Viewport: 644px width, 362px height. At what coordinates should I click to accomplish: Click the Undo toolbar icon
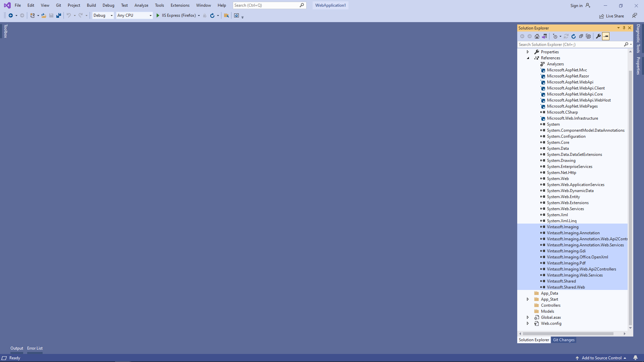point(69,15)
